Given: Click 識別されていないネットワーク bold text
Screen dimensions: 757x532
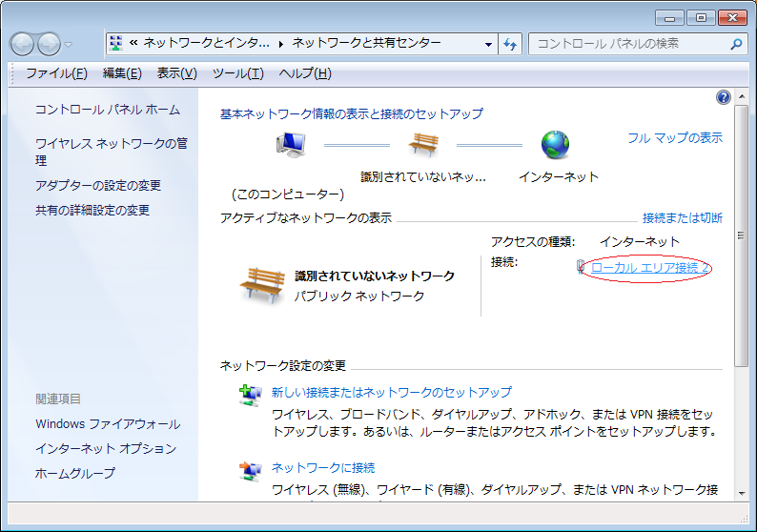Looking at the screenshot, I should [375, 276].
